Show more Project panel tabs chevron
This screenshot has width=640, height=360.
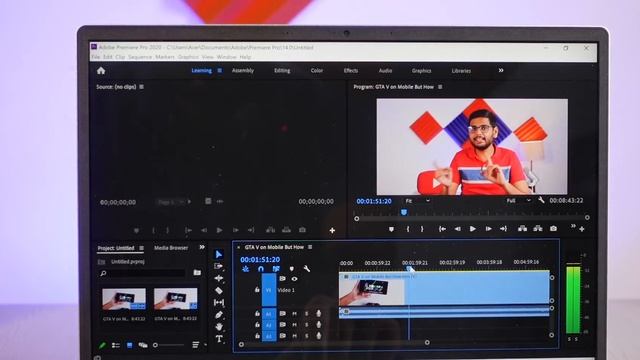pos(202,247)
